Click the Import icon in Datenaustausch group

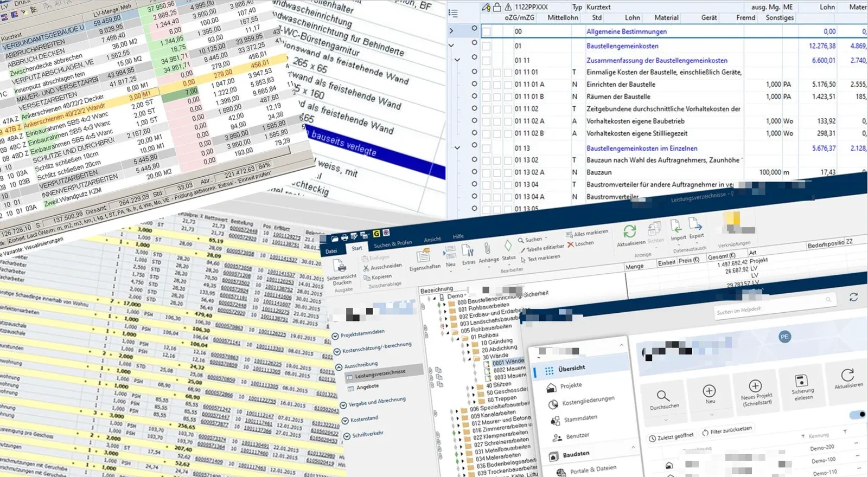pyautogui.click(x=676, y=225)
